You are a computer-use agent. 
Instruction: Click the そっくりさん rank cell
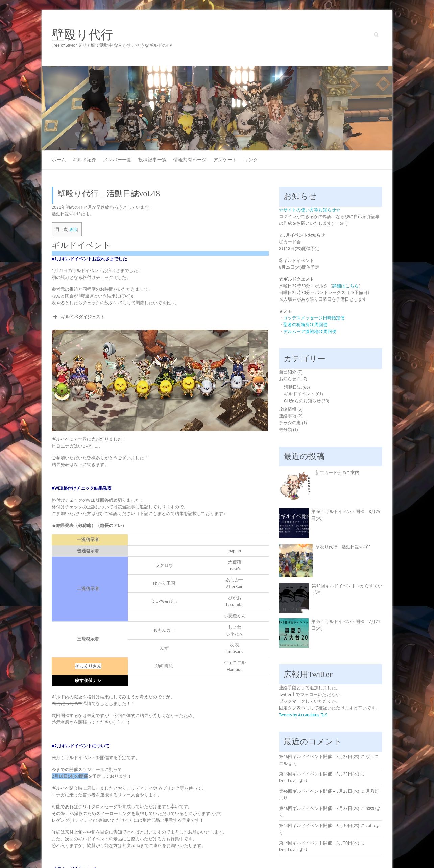90,666
